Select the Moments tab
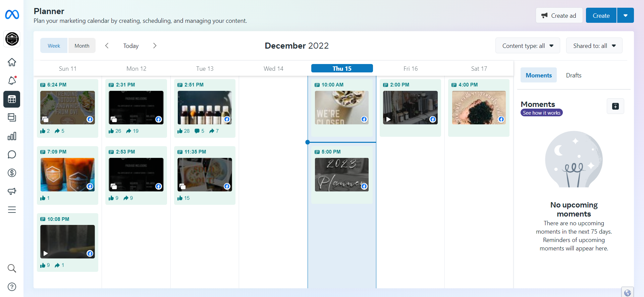Viewport: 644px width, 297px height. coord(539,75)
